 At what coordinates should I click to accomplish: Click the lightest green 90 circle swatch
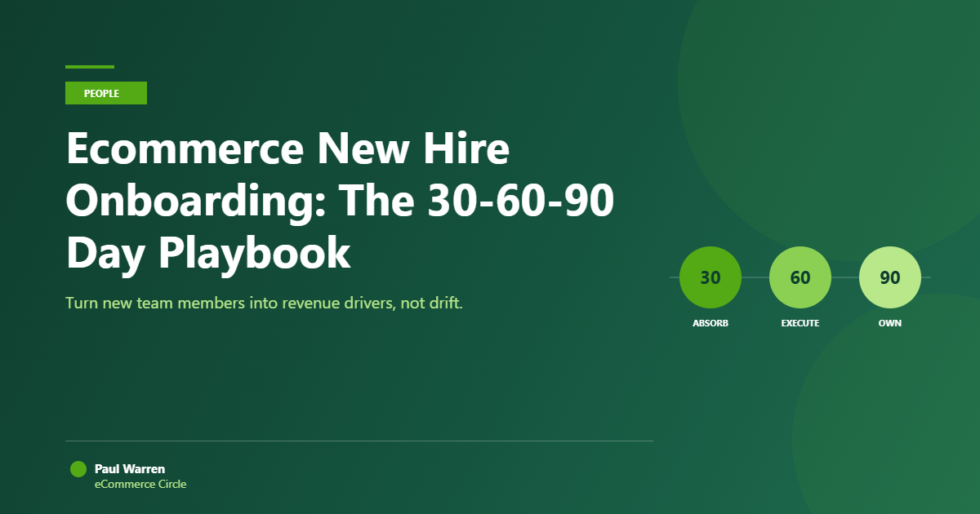coord(890,277)
